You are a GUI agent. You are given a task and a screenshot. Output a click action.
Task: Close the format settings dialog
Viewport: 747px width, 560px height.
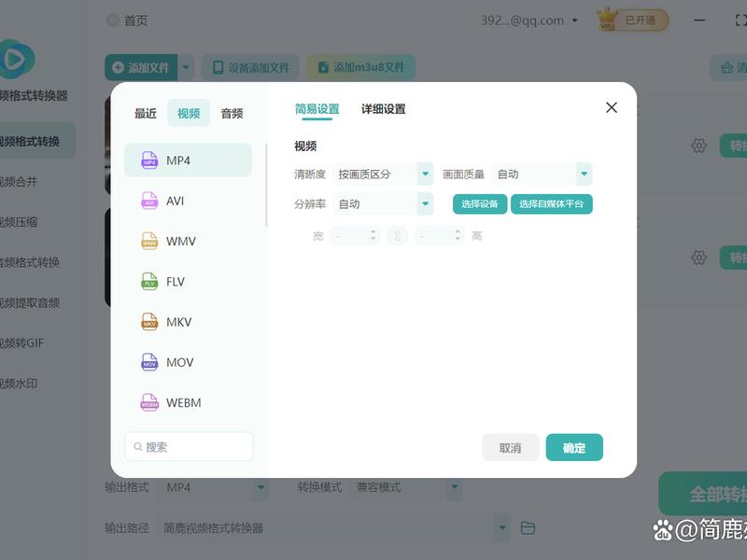[612, 107]
